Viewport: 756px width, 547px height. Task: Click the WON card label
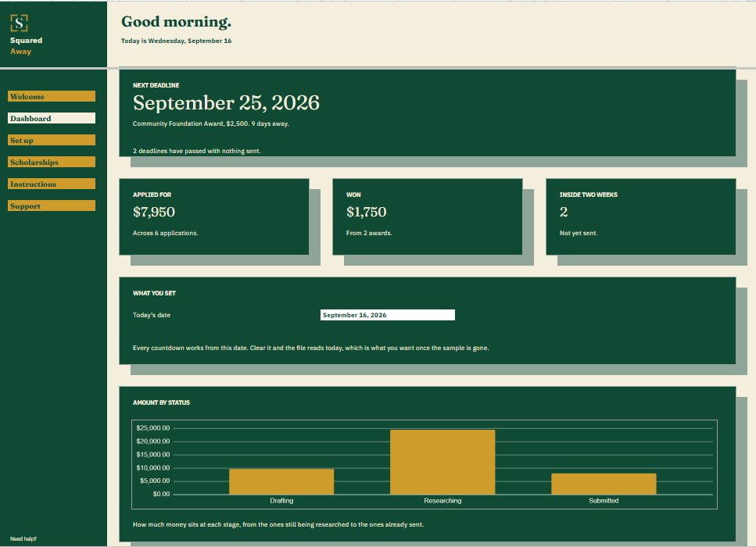(353, 195)
